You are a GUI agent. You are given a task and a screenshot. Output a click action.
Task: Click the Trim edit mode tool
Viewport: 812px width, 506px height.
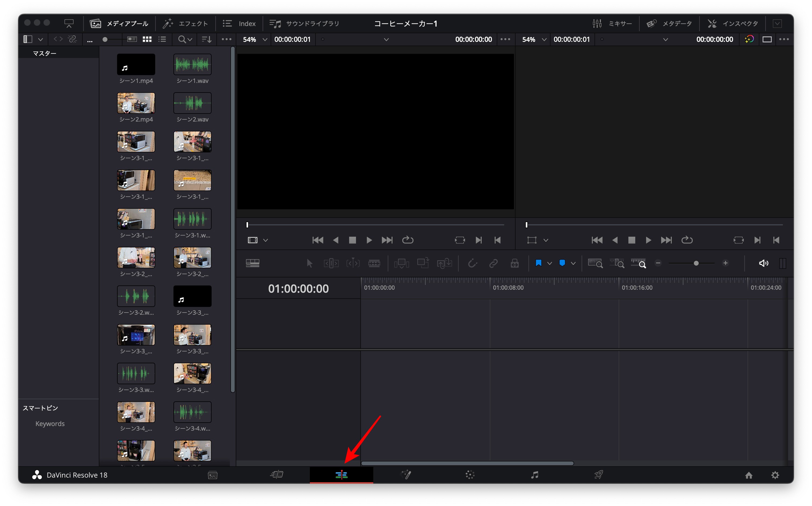point(331,263)
